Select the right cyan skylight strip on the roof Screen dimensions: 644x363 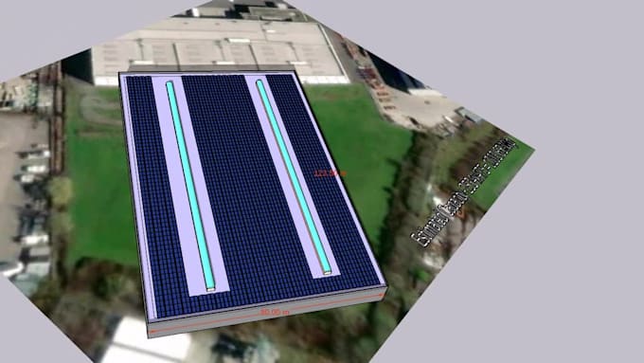(294, 177)
